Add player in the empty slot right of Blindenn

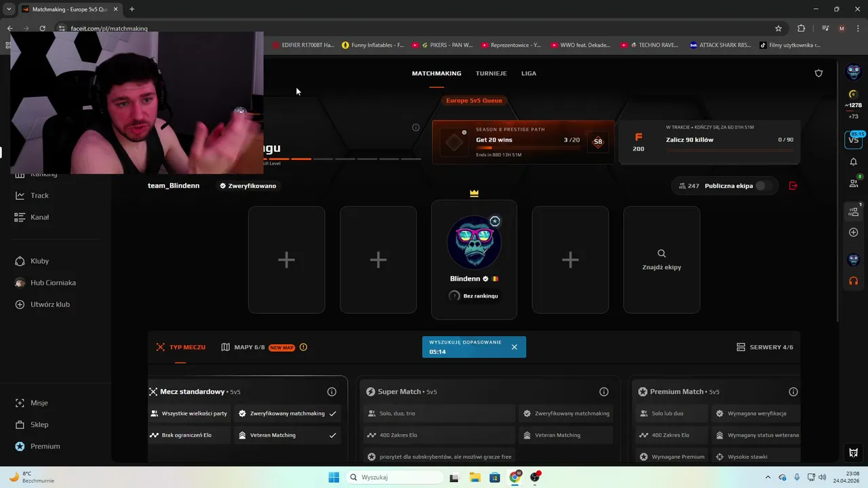click(570, 260)
